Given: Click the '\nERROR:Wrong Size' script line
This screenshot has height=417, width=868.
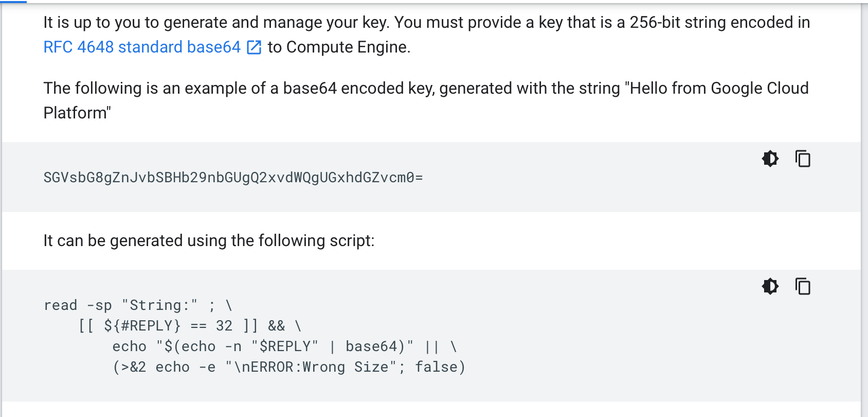Looking at the screenshot, I should point(289,367).
